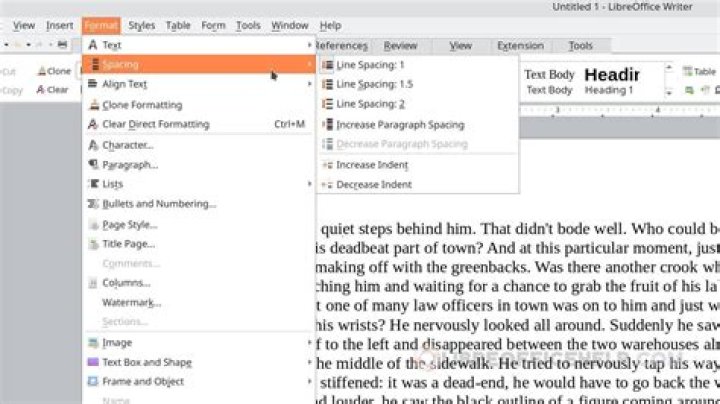Apply the Heading 1 paragraph style
Viewport: 720px width, 404px height.
click(612, 82)
